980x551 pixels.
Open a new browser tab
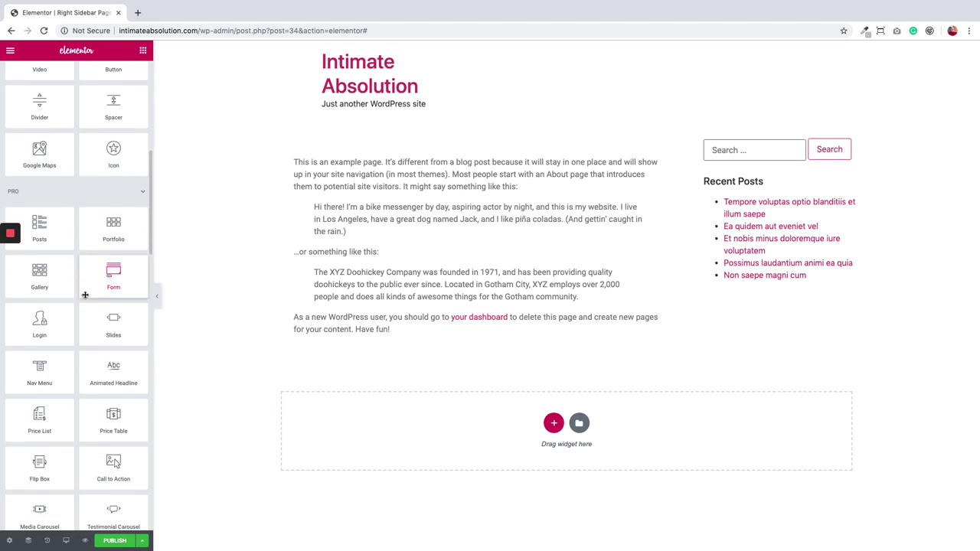click(138, 12)
